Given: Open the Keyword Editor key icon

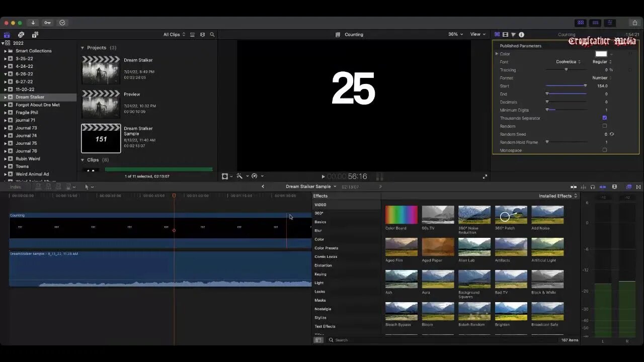Looking at the screenshot, I should 47,23.
